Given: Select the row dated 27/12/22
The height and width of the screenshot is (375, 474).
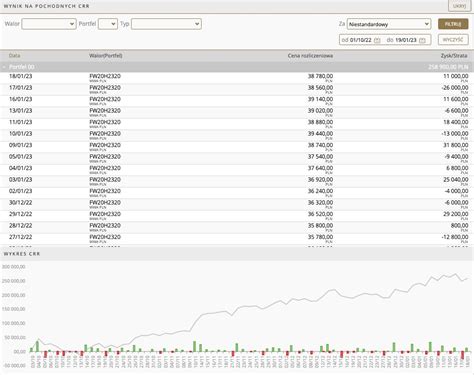Looking at the screenshot, I should tap(237, 239).
